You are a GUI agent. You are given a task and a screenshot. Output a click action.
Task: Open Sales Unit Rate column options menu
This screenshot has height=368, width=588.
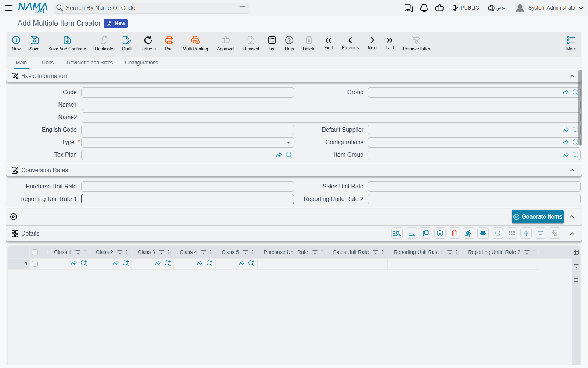pyautogui.click(x=383, y=252)
